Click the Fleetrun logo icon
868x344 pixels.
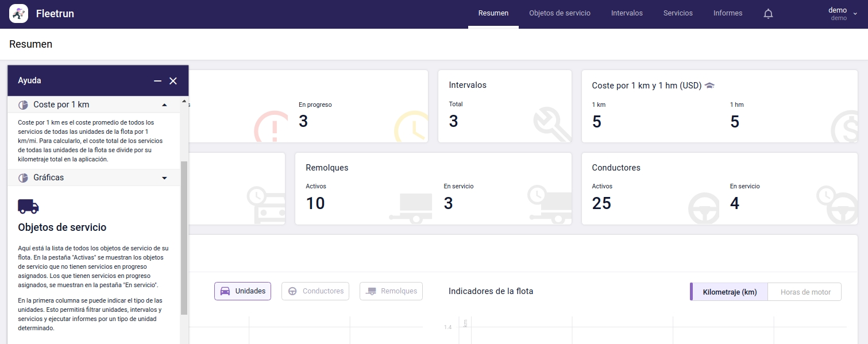tap(18, 13)
